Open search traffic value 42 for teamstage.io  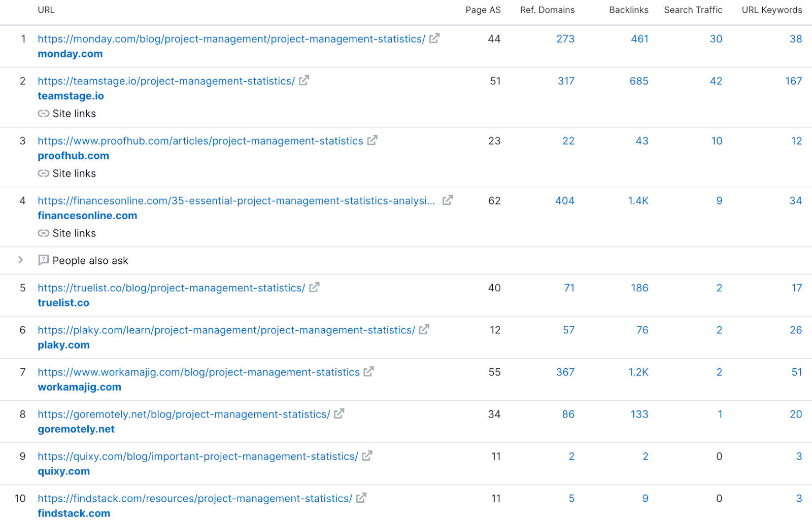coord(716,81)
